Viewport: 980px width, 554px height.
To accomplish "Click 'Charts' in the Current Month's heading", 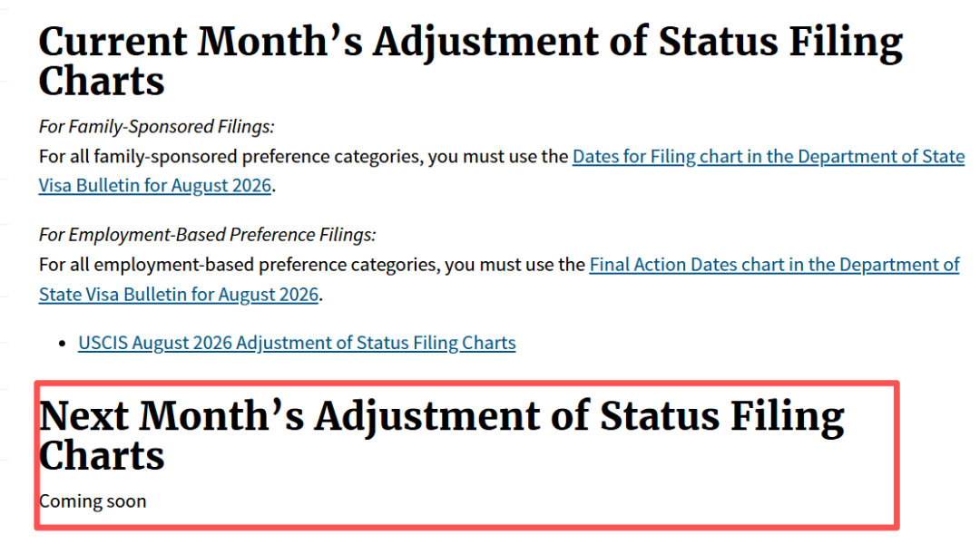I will pos(102,82).
